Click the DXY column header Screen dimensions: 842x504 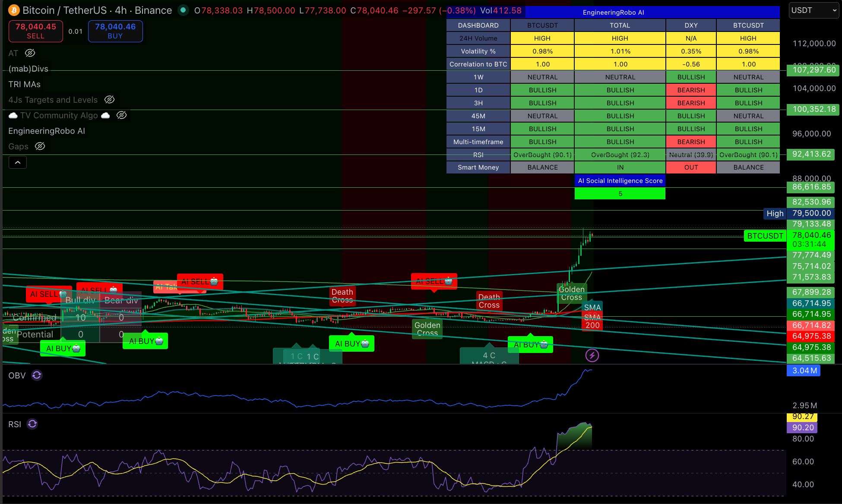691,25
